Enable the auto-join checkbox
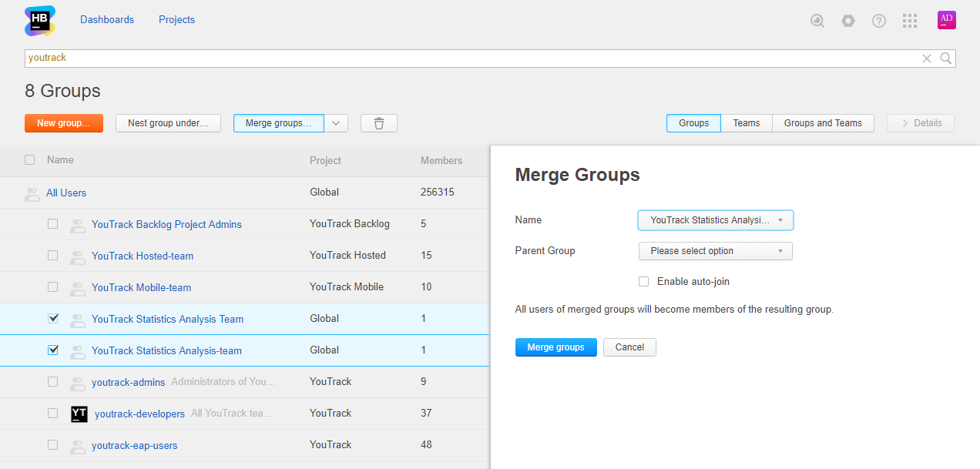980x469 pixels. pyautogui.click(x=644, y=282)
